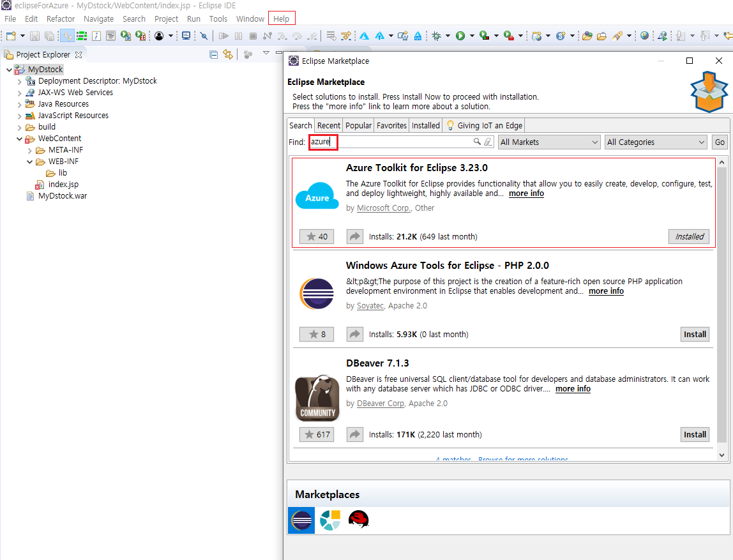Install DBeaver 7.1.3
The height and width of the screenshot is (560, 733).
click(x=695, y=434)
